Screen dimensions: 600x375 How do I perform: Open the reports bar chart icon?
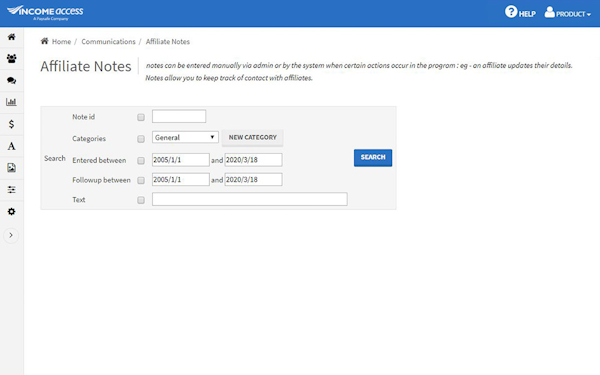11,102
